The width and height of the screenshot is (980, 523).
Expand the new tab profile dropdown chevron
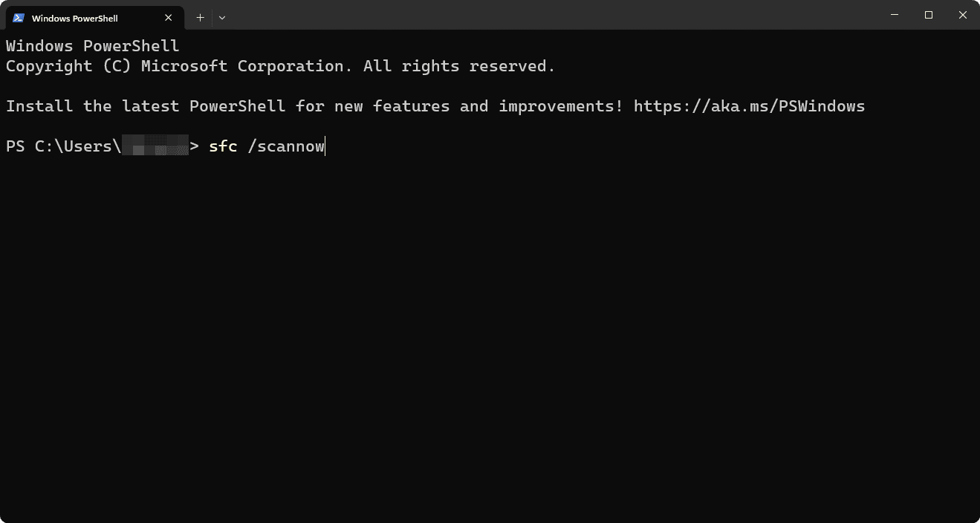pyautogui.click(x=222, y=18)
